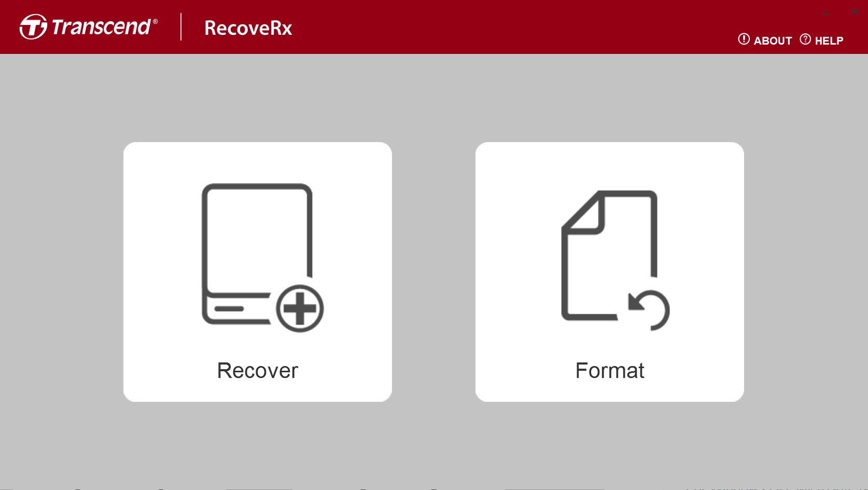Click the plus circle badge on the drive
The image size is (868, 490).
pyautogui.click(x=300, y=309)
